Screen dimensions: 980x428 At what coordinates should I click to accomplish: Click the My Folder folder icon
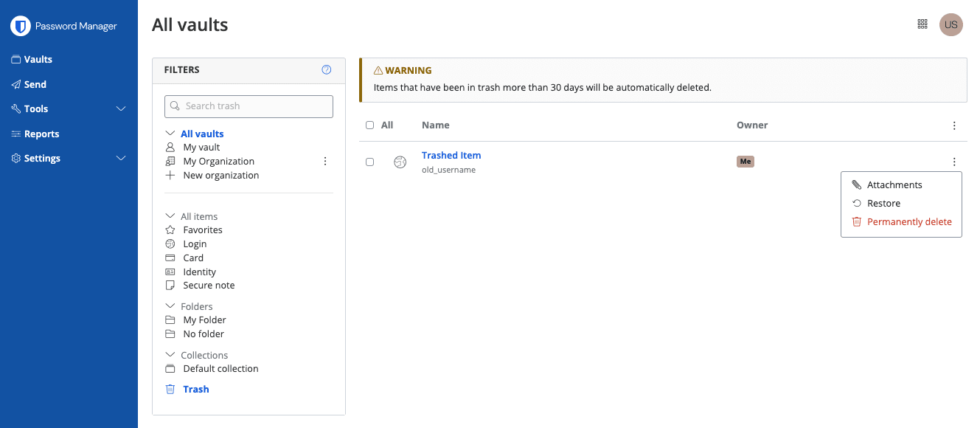point(170,320)
